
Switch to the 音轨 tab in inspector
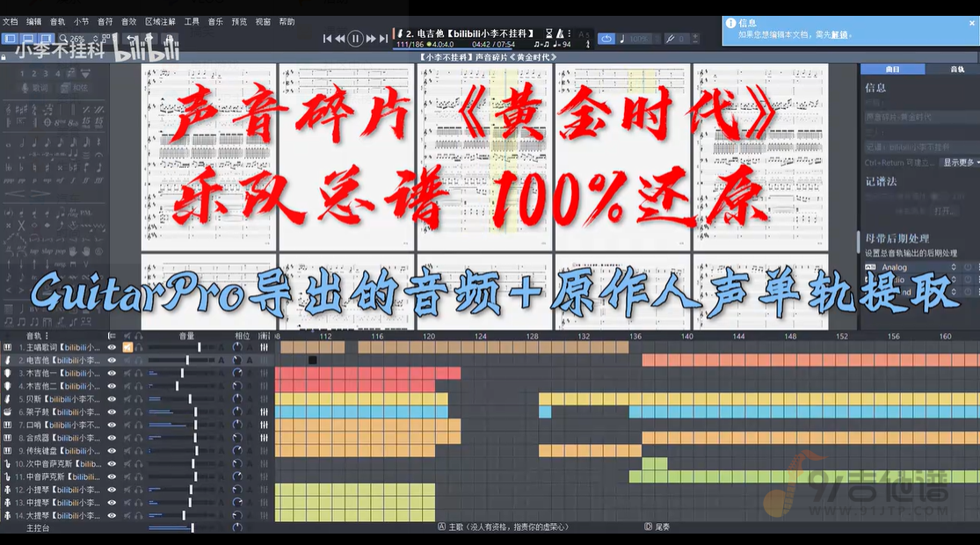pyautogui.click(x=957, y=69)
